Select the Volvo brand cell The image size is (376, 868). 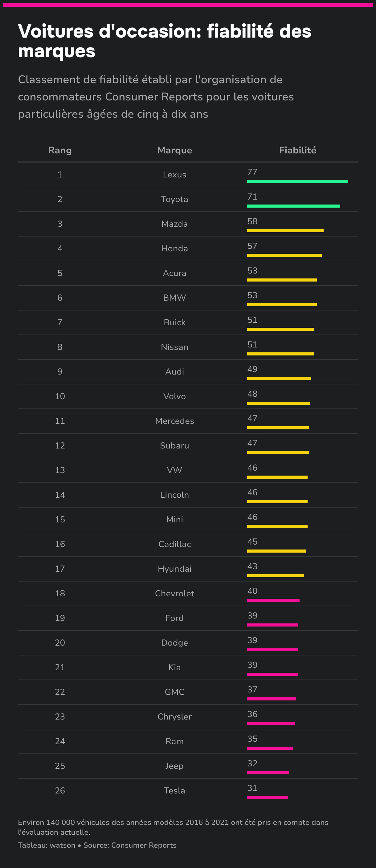coord(174,396)
